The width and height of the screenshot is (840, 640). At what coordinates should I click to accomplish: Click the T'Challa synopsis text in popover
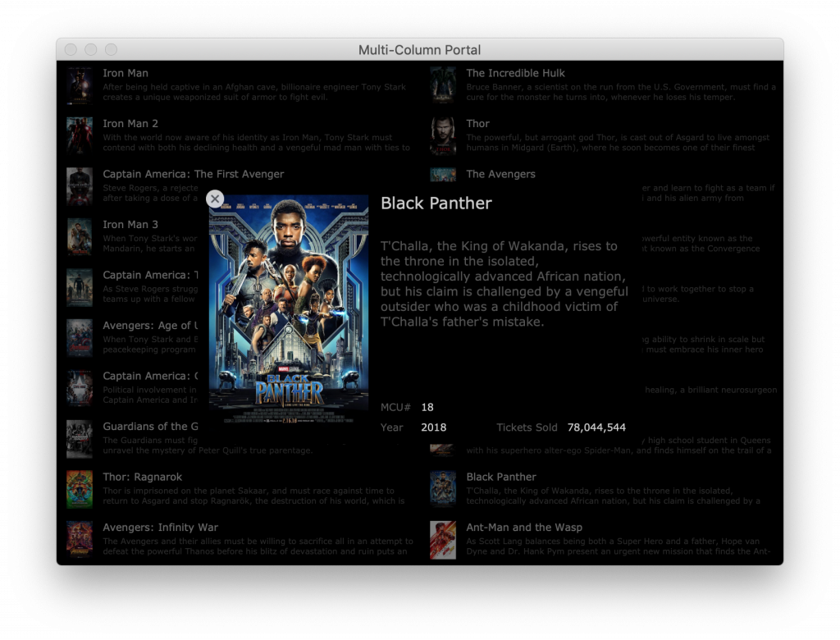click(504, 284)
